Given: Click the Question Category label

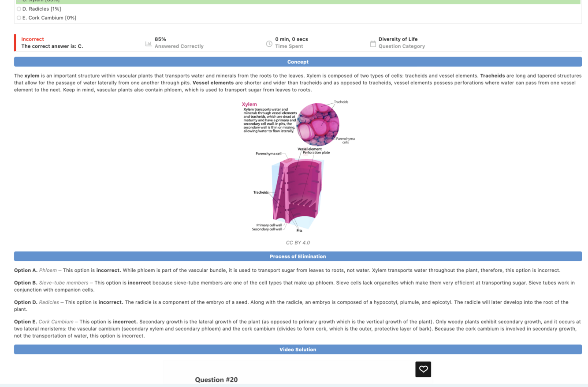Looking at the screenshot, I should tap(402, 46).
